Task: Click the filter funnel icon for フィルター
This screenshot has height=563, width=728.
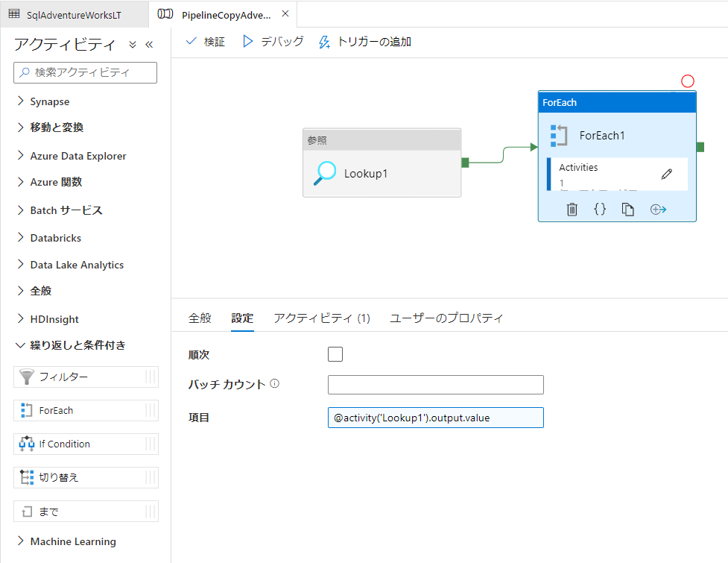Action: 27,377
